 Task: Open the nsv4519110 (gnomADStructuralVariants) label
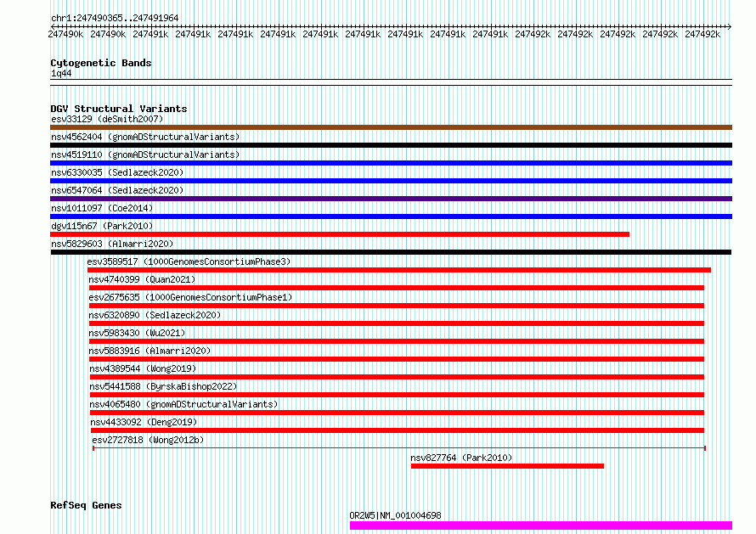click(145, 155)
